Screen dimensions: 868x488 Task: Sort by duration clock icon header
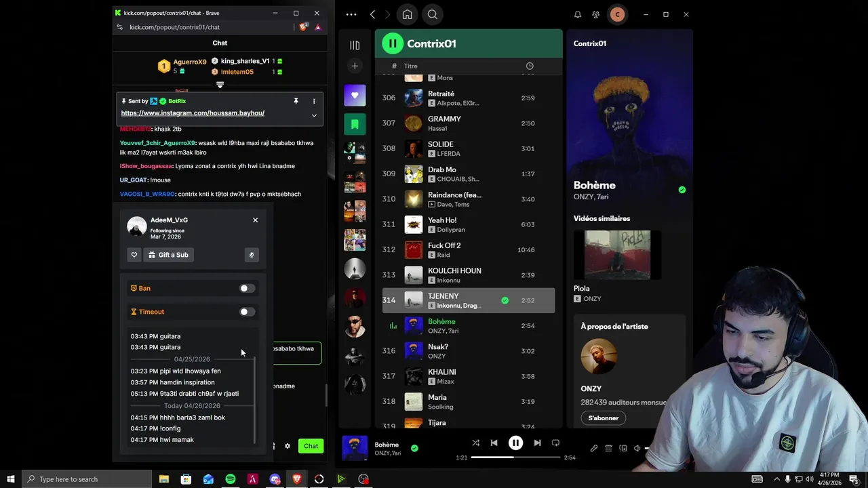click(530, 66)
